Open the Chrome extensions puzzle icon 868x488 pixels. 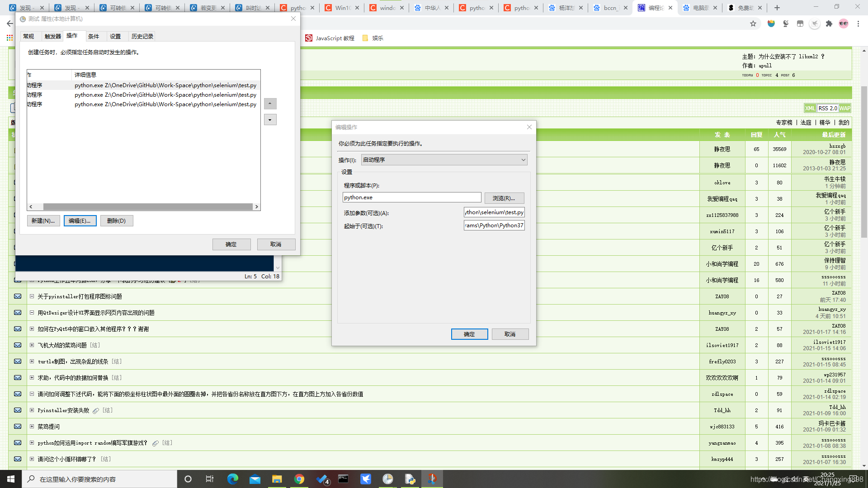coord(829,23)
